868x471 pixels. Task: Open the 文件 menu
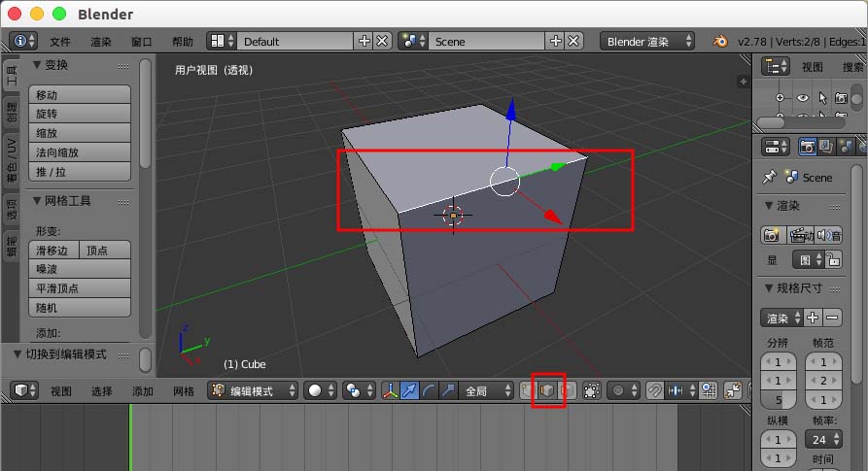(x=60, y=42)
